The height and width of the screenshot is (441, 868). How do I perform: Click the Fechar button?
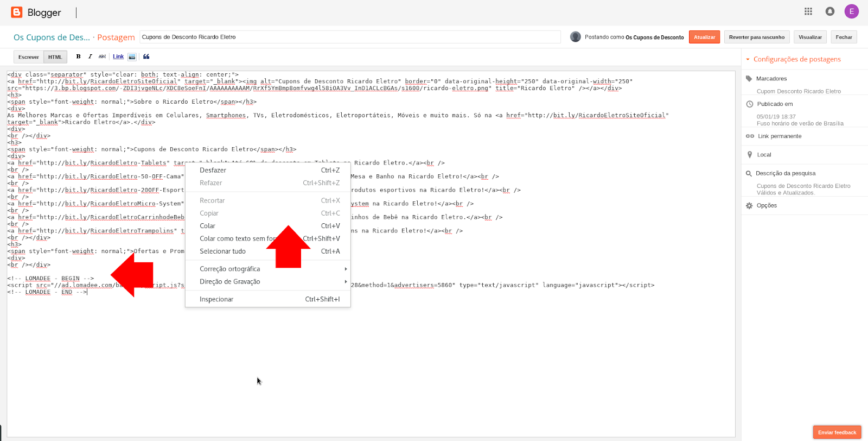click(844, 37)
